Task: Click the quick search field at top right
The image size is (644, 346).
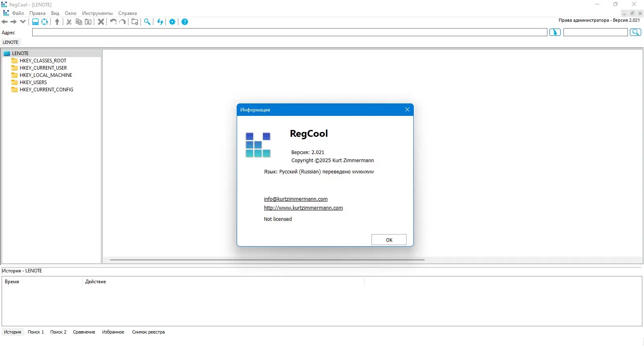Action: (x=596, y=32)
